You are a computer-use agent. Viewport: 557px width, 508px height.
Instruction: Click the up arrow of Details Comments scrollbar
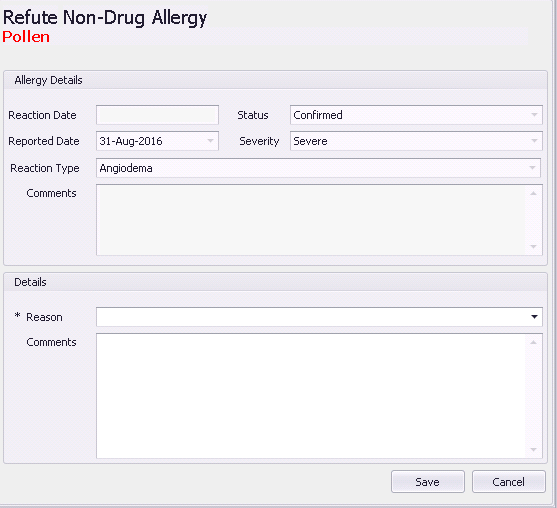click(533, 342)
